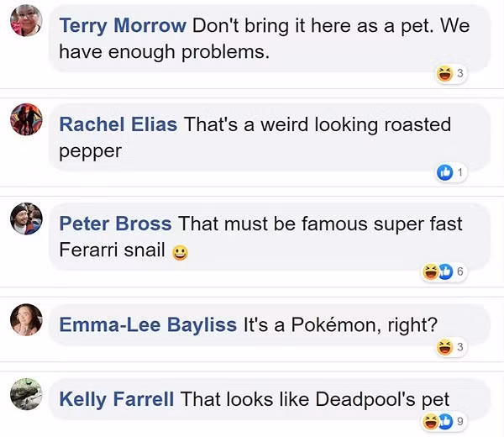Click the Kelly Farrell name link
Viewport: 504px width, 437px height.
117,399
